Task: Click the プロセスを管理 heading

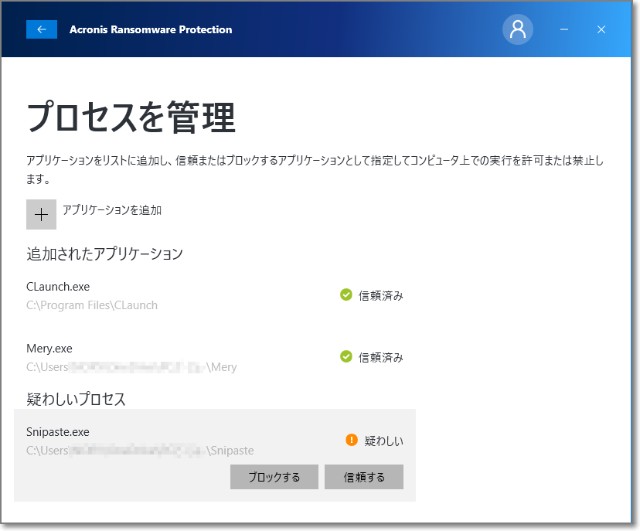Action: point(131,118)
